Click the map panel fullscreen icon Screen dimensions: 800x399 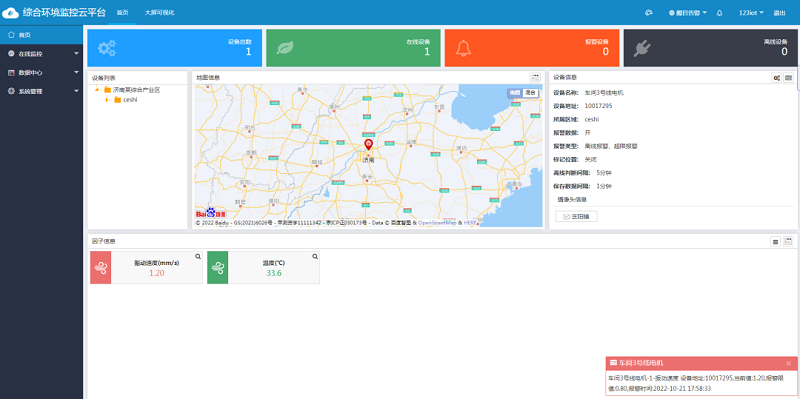tap(535, 78)
